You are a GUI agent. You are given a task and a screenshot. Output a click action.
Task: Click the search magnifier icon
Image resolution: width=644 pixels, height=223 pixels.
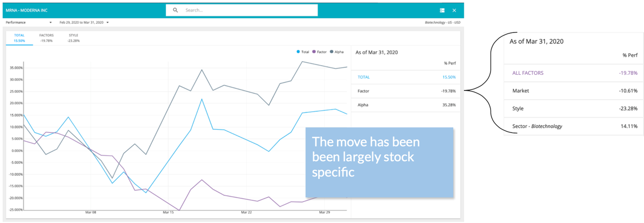175,10
